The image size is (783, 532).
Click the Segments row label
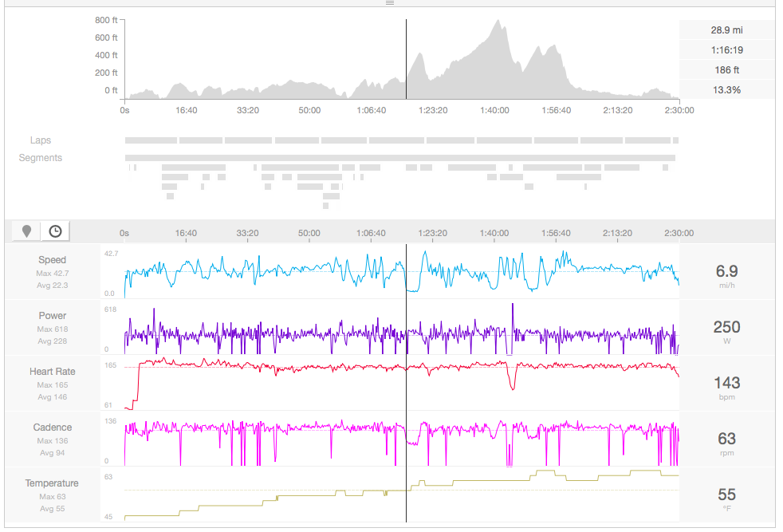pyautogui.click(x=41, y=158)
